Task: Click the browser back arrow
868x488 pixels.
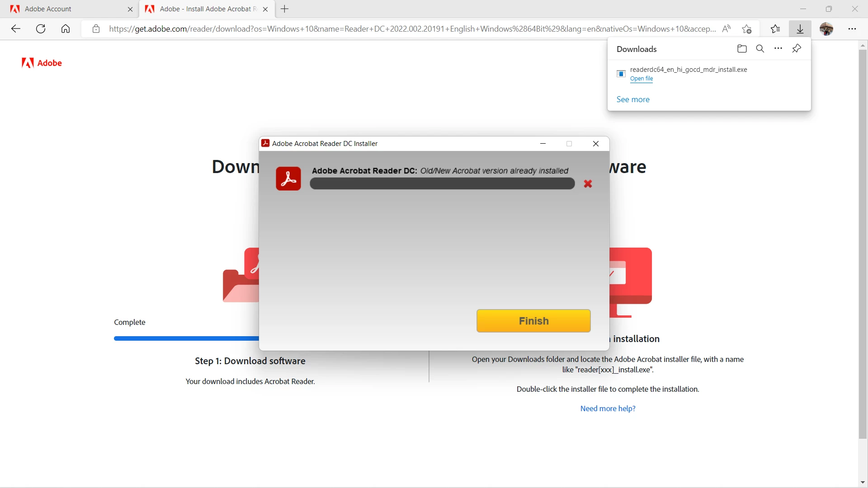Action: coord(16,29)
